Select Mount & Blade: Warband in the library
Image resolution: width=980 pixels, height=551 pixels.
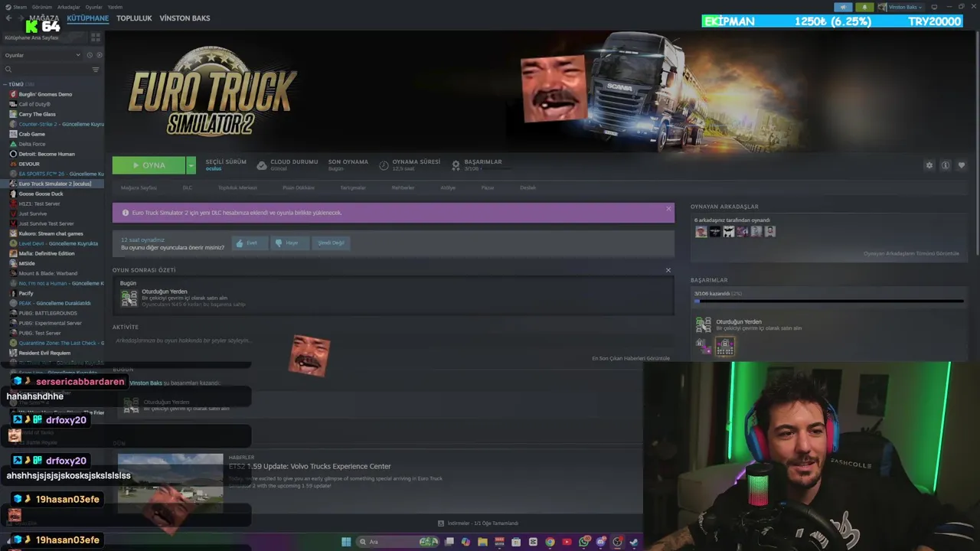tap(47, 273)
